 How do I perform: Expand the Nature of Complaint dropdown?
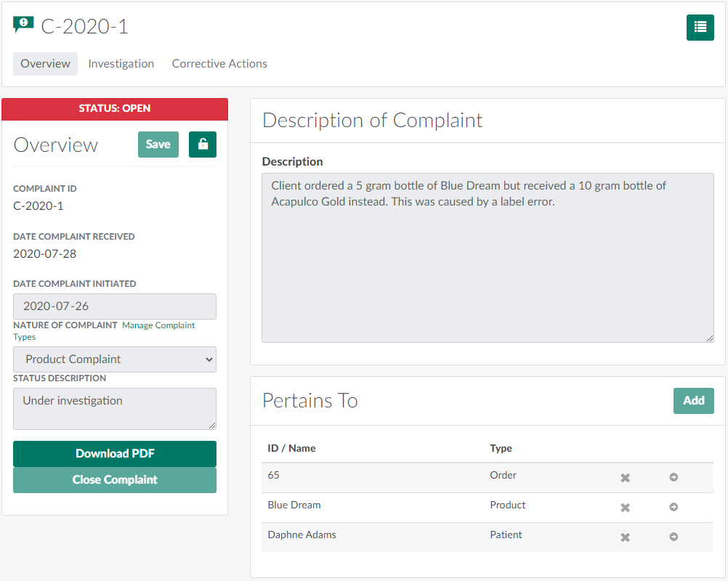(115, 359)
